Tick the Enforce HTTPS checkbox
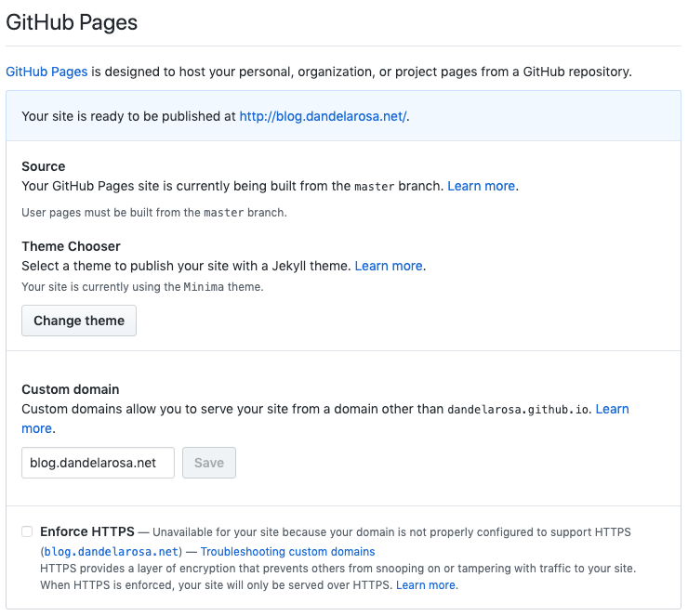Viewport: 688px width, 616px height. [x=27, y=531]
